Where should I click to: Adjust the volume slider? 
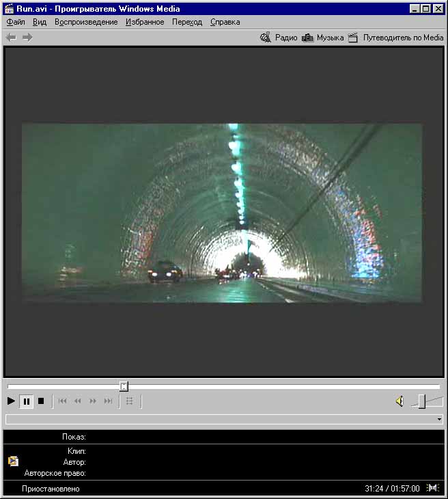click(x=421, y=401)
